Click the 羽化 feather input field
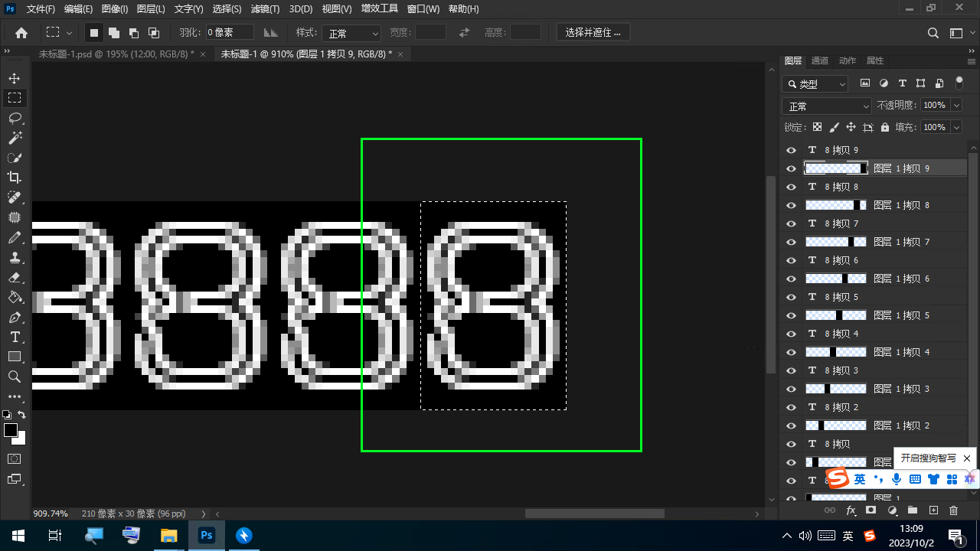Viewport: 980px width, 551px height. click(230, 32)
